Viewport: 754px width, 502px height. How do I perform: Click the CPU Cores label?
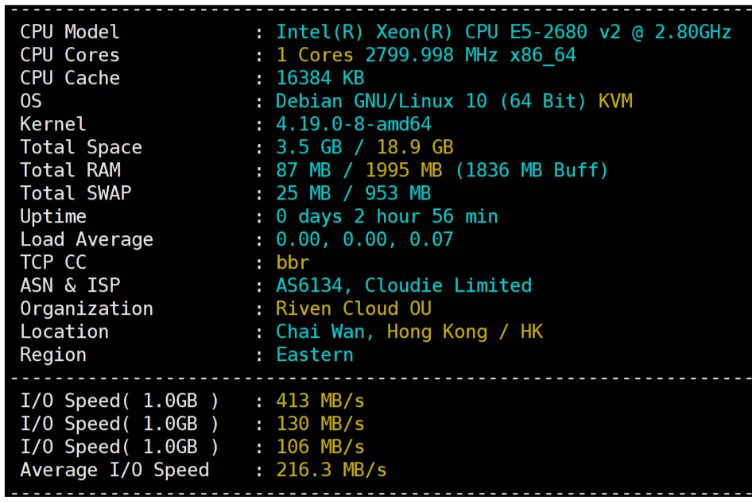coord(69,55)
